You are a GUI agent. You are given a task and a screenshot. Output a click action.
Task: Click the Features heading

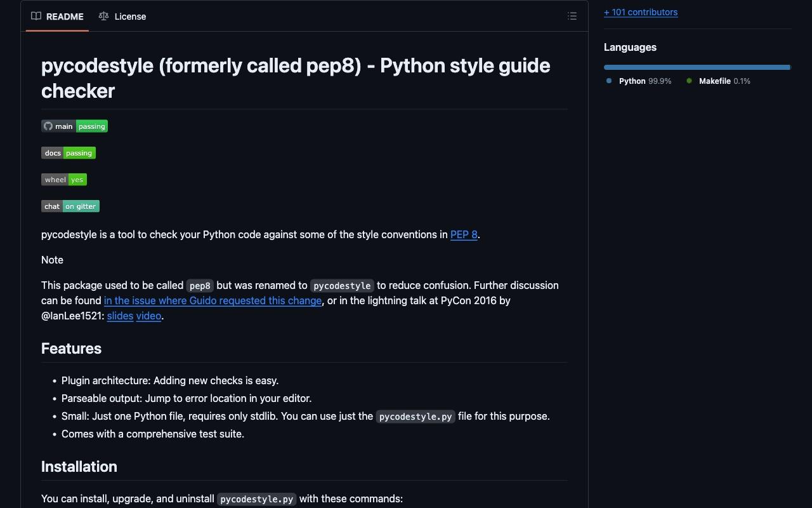point(71,349)
